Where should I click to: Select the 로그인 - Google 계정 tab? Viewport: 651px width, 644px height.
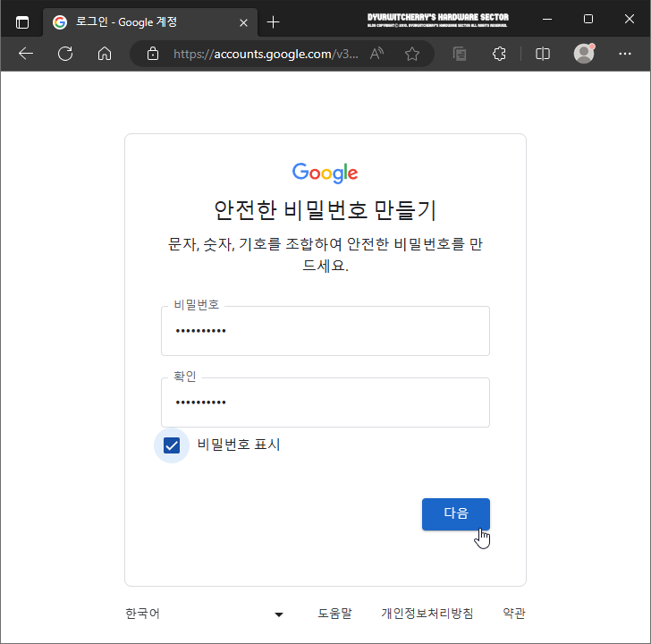[150, 22]
